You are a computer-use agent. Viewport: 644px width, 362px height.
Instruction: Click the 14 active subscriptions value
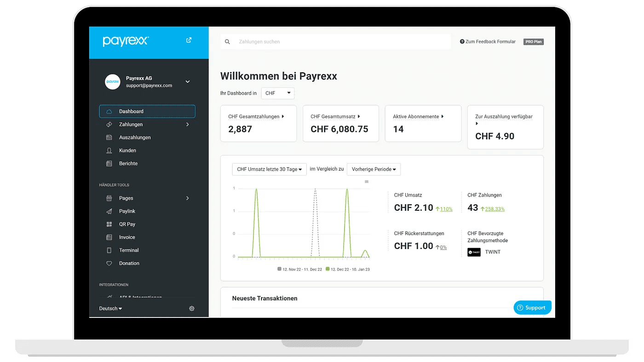(398, 130)
